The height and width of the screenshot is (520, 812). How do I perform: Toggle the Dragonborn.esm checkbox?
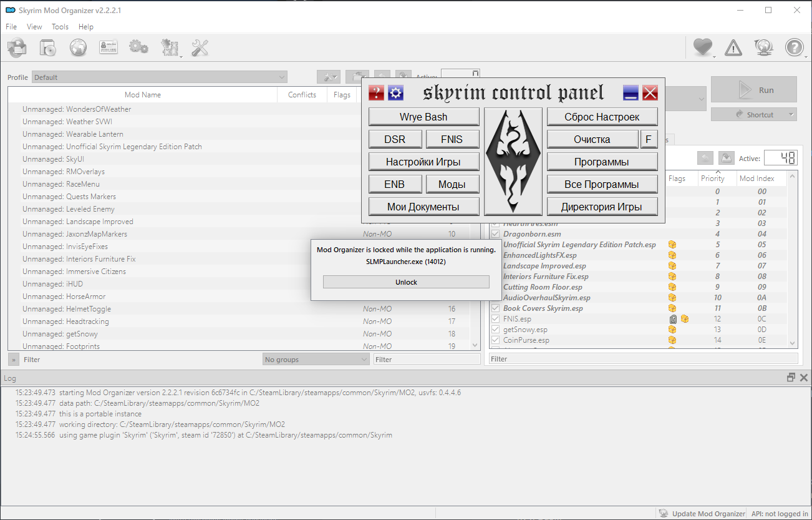click(496, 234)
